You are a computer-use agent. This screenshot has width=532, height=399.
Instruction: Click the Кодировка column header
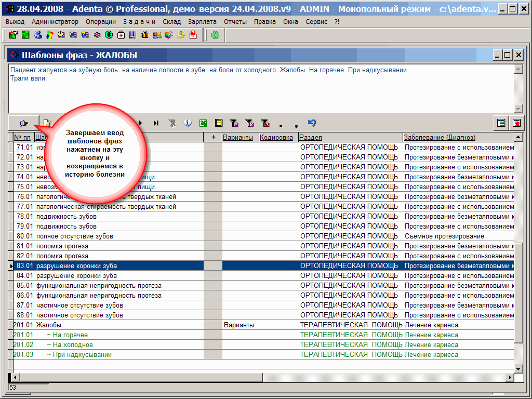click(276, 137)
